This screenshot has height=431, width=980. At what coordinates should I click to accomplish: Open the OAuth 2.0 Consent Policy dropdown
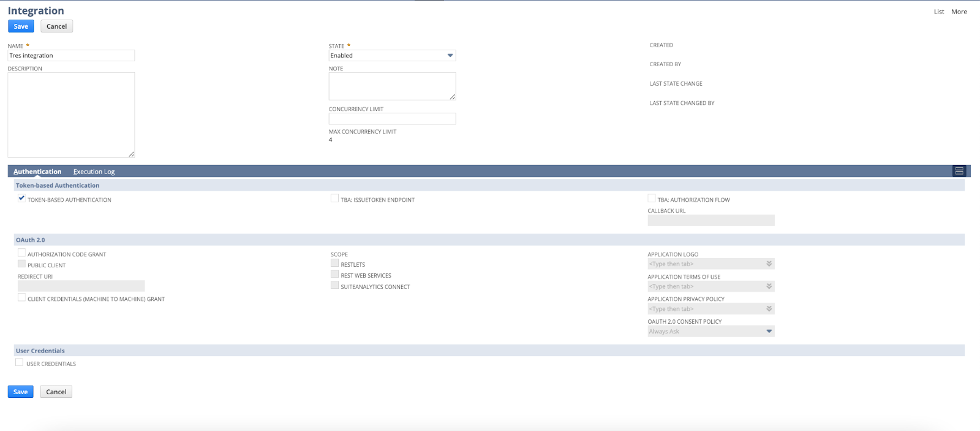[769, 332]
